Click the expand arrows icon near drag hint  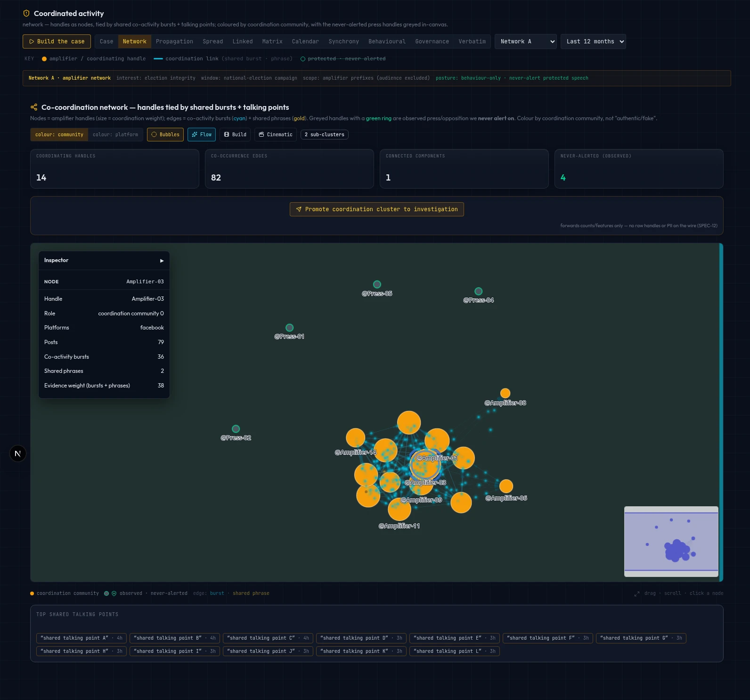tap(637, 594)
